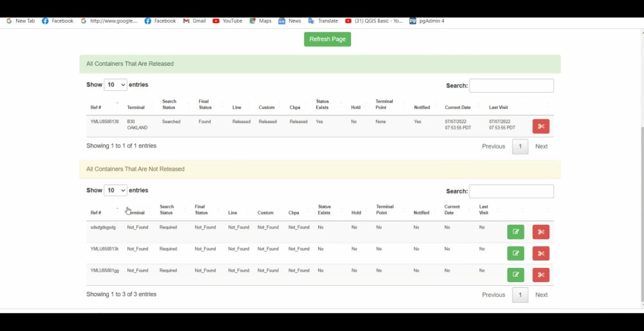Image resolution: width=644 pixels, height=331 pixels.
Task: Click 'Showing 1 to 3 of 3 entries' text
Action: (x=121, y=294)
